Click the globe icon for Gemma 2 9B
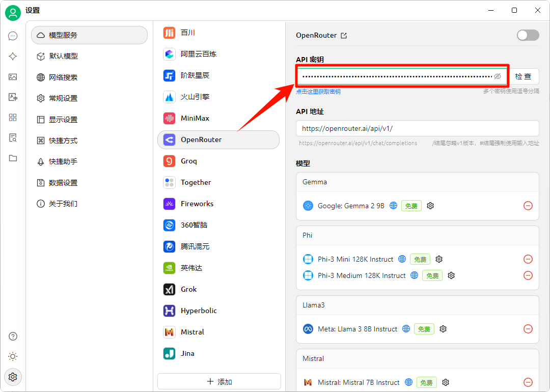Screen dimensions: 550x392 click(394, 206)
